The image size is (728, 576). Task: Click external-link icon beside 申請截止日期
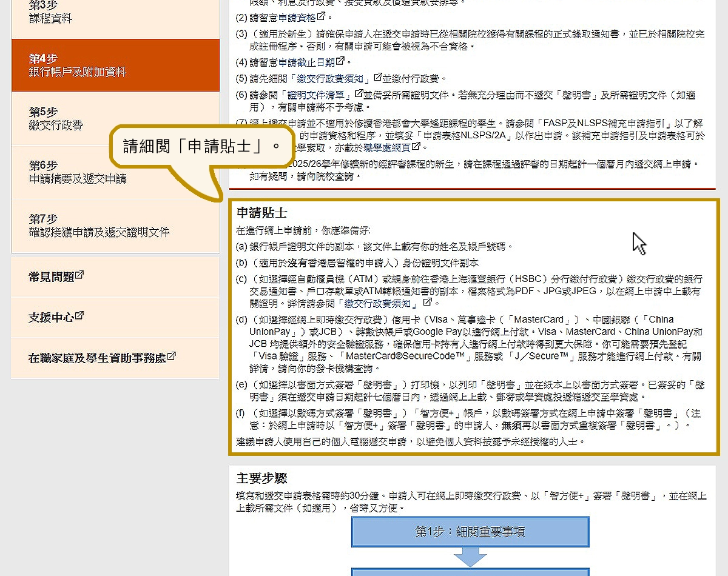click(x=340, y=61)
